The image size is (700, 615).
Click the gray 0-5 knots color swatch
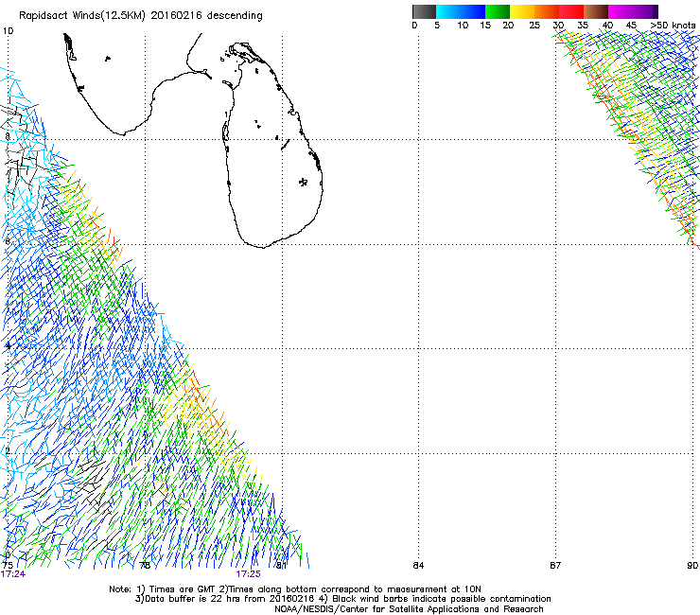click(424, 11)
